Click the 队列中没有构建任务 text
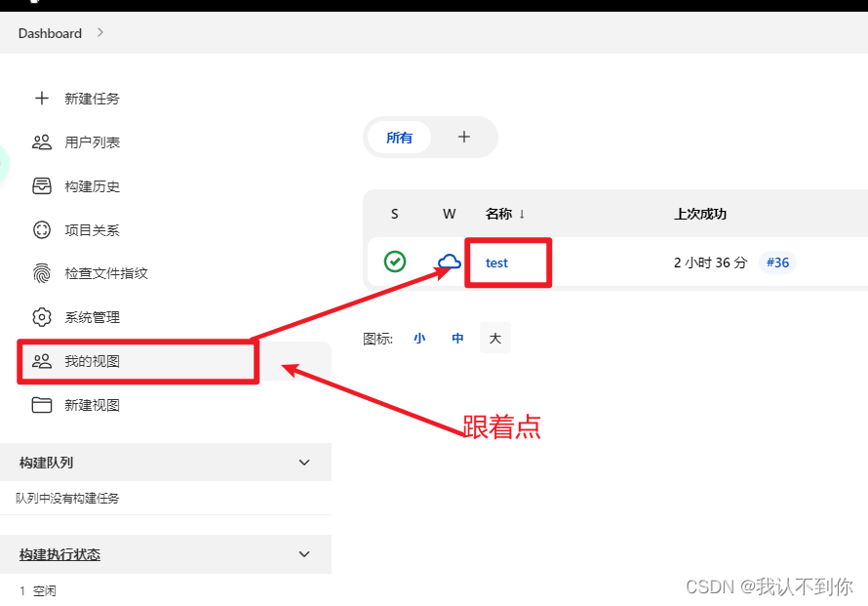Viewport: 868px width, 606px height. (x=67, y=498)
